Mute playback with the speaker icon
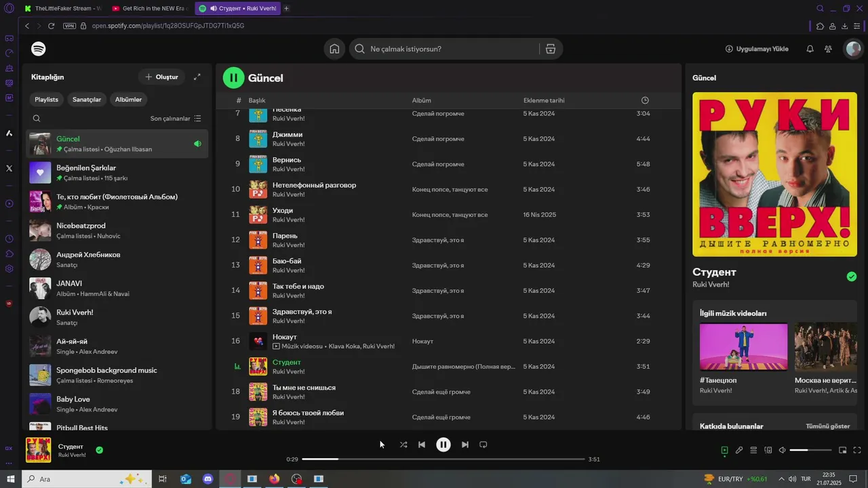 pyautogui.click(x=782, y=450)
